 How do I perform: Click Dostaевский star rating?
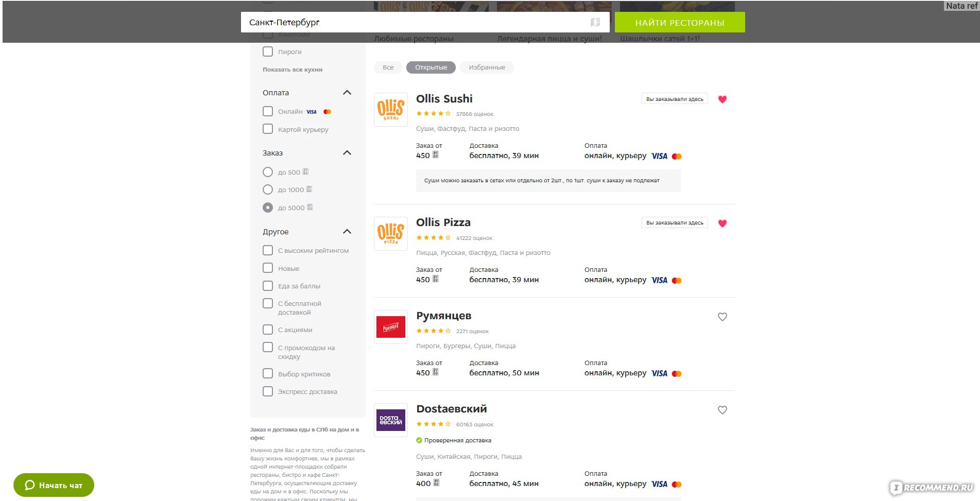click(x=434, y=424)
